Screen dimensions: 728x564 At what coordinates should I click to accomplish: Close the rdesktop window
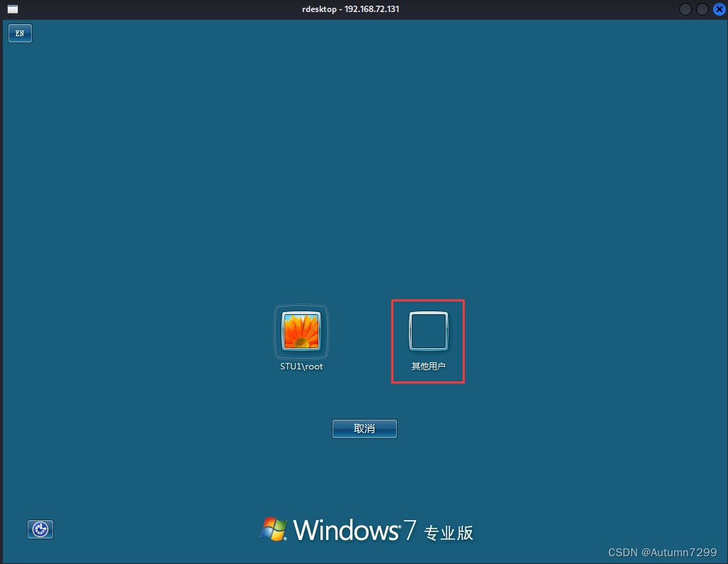720,8
